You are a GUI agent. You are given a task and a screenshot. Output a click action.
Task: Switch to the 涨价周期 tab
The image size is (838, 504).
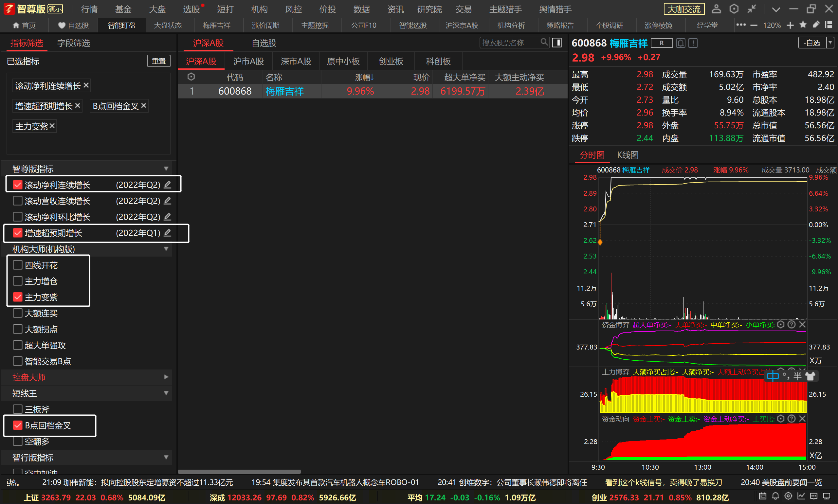pyautogui.click(x=265, y=26)
